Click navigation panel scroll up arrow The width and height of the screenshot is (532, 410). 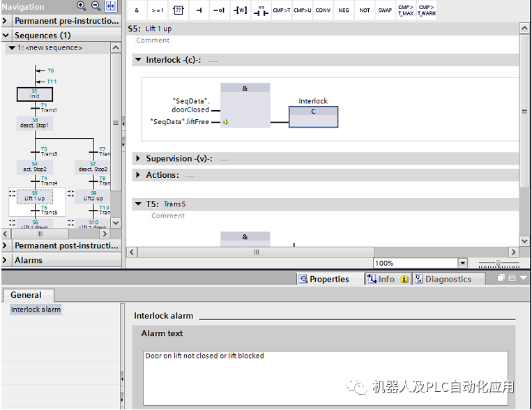(116, 48)
